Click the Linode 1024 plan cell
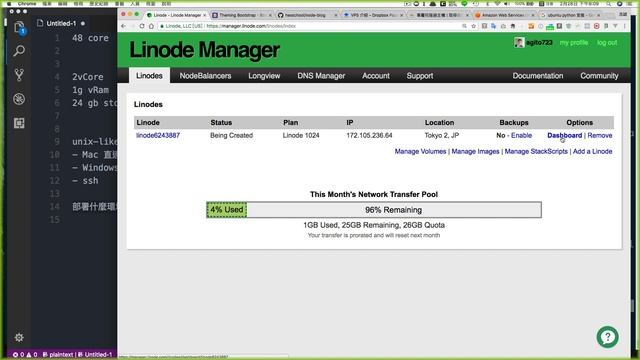640x360 pixels. [x=301, y=135]
